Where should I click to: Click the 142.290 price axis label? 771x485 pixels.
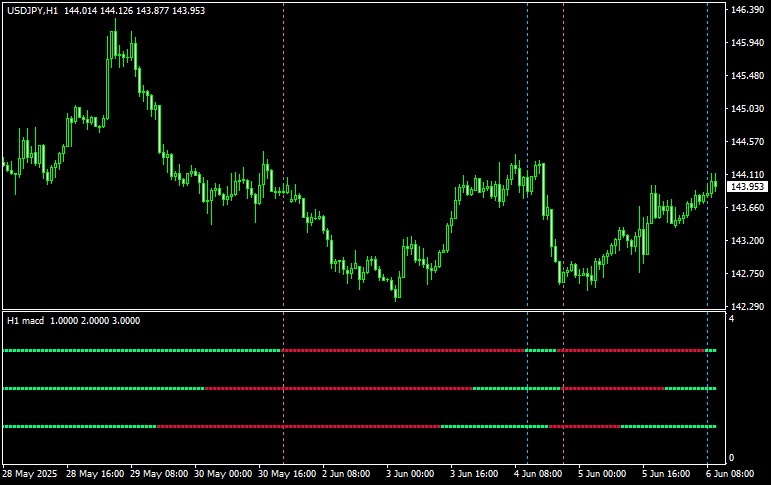[747, 306]
